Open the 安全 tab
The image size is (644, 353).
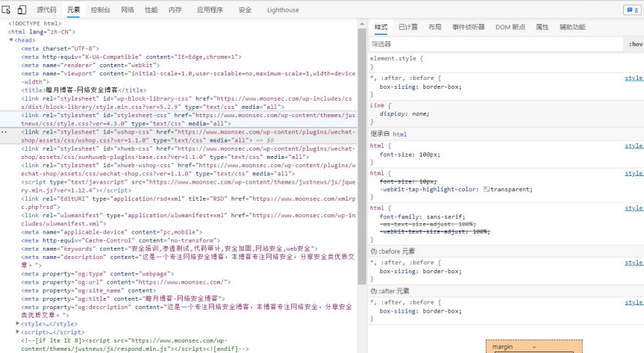point(246,10)
